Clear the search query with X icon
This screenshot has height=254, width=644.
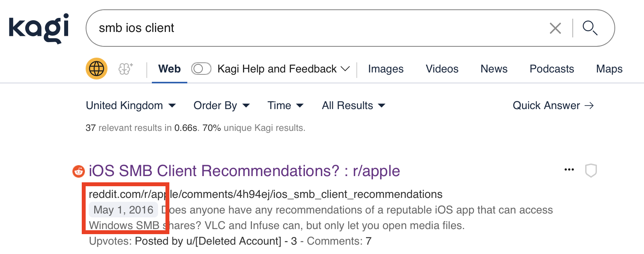tap(555, 28)
